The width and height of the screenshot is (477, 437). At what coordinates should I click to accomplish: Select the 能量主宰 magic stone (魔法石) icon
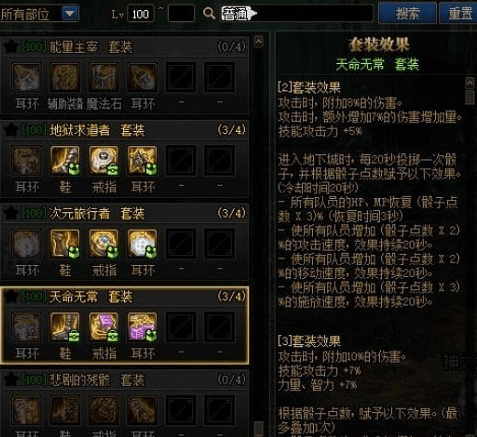pos(104,77)
